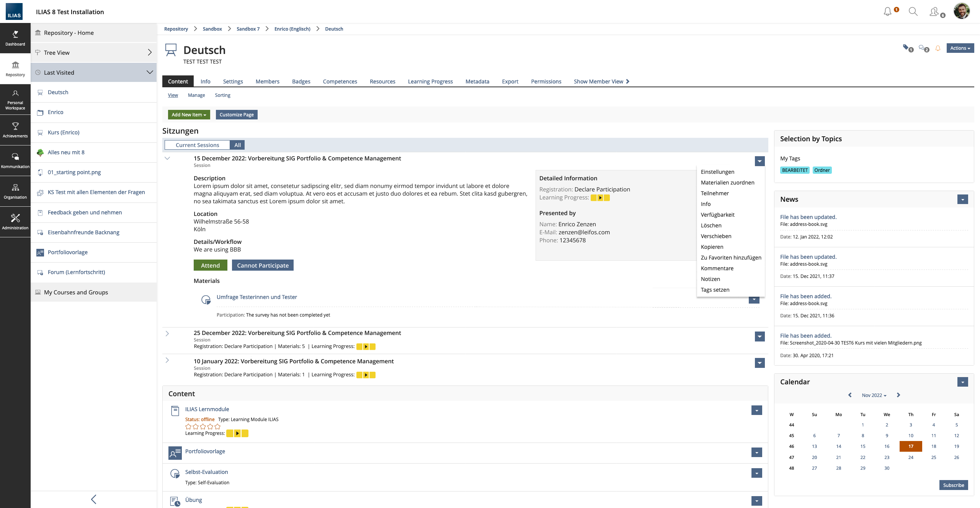Select the BEARBEITET tag swatch
This screenshot has height=508, width=980.
pyautogui.click(x=795, y=170)
